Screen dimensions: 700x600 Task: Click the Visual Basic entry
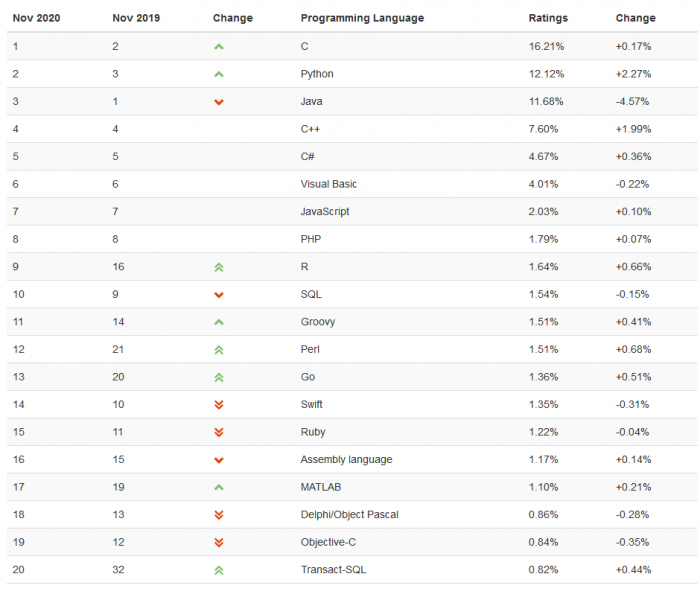point(328,184)
